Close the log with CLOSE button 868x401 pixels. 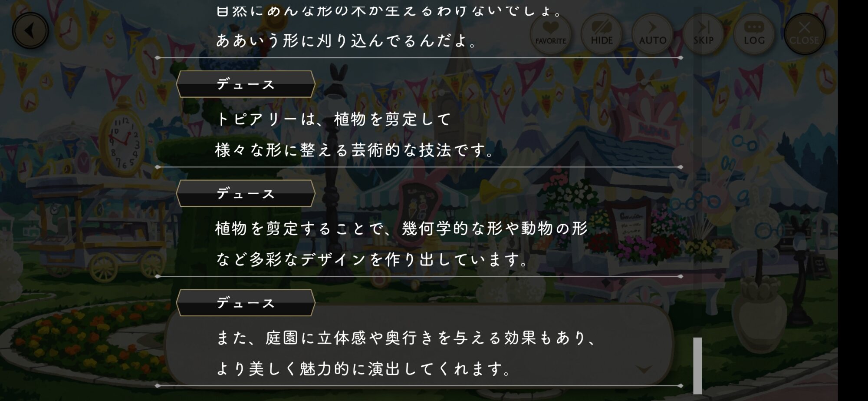click(804, 33)
